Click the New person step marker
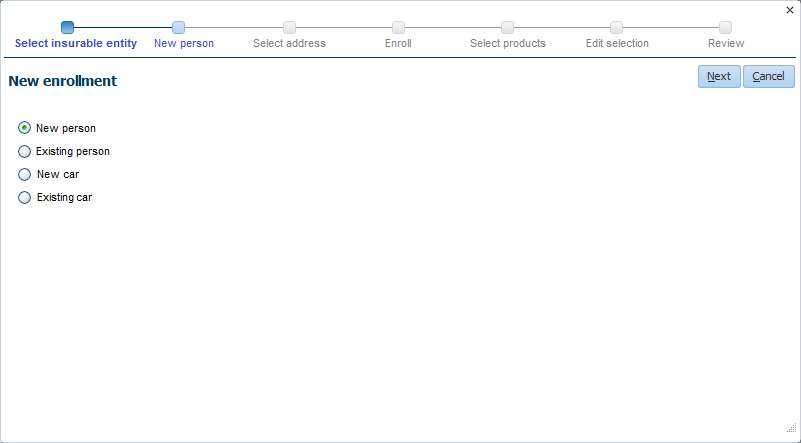The image size is (801, 443). [178, 28]
